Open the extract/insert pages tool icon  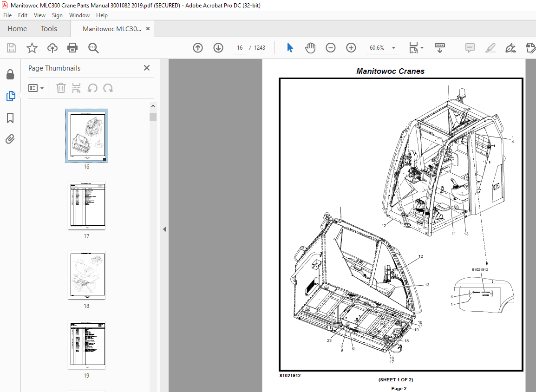point(76,88)
